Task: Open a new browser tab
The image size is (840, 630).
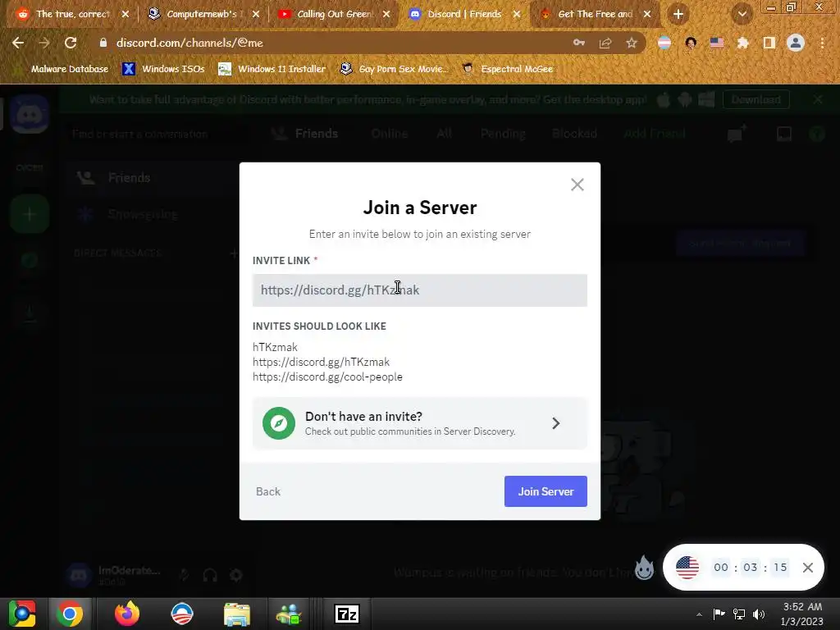Action: click(x=678, y=14)
